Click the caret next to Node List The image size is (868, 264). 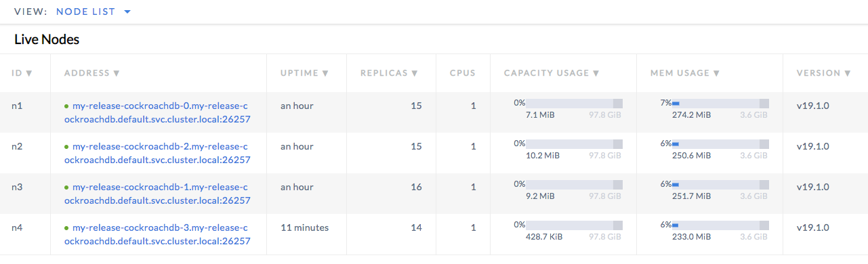(127, 12)
